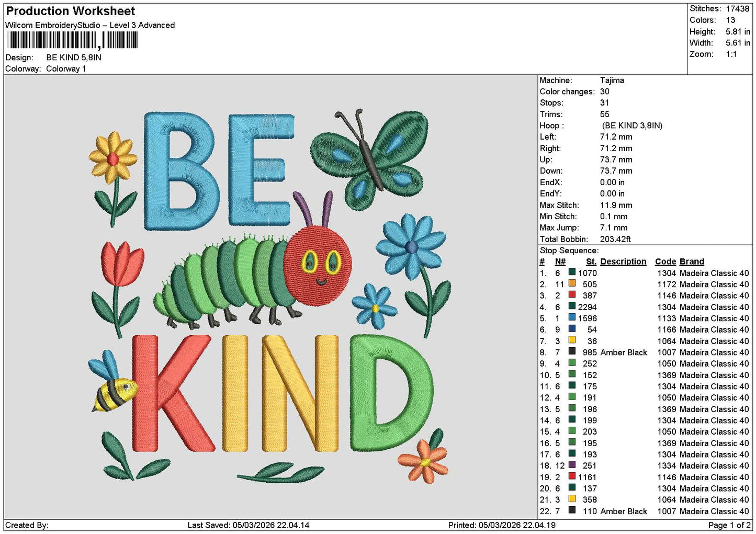Select thread code '1133' in stop row 5
Viewport: 756px width, 534px height.
[x=667, y=319]
